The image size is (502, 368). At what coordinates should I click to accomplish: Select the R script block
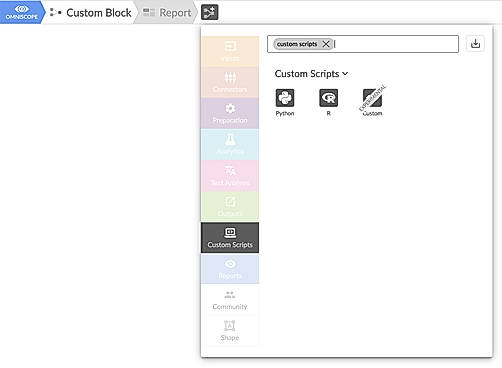[328, 102]
